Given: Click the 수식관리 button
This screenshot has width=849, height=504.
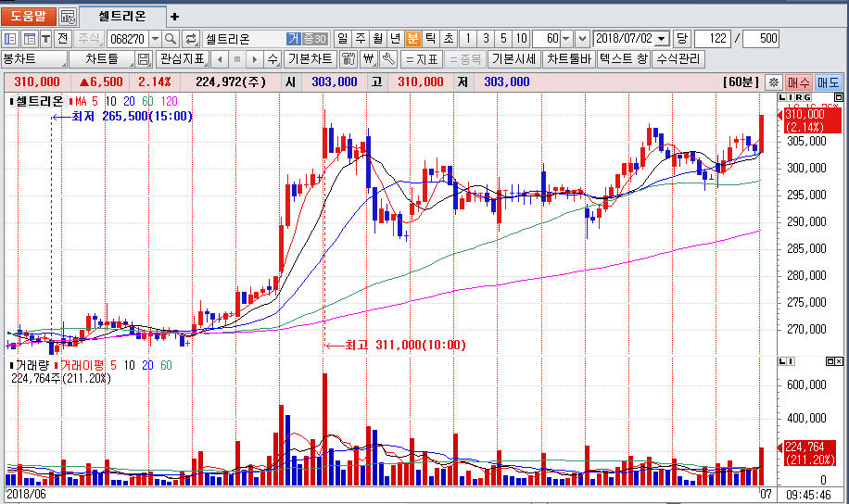Looking at the screenshot, I should [678, 59].
